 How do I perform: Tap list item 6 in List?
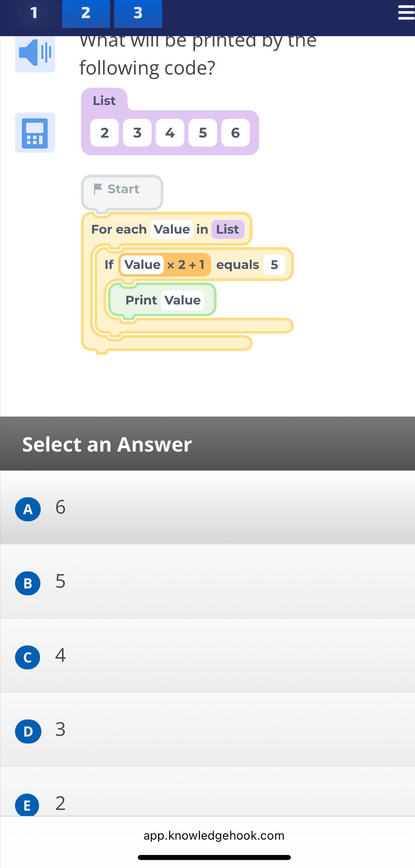tap(235, 133)
